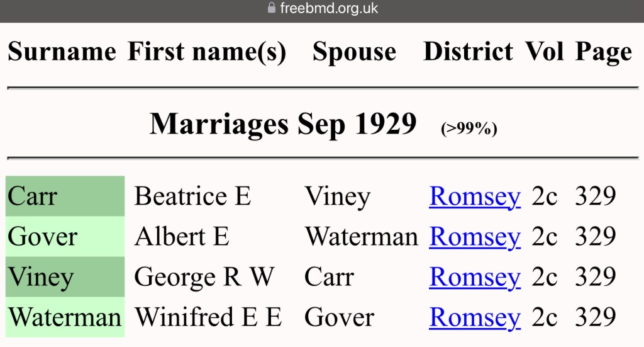Open the Romsey link in the Winifred E E row
Image resolution: width=644 pixels, height=347 pixels.
[x=475, y=317]
